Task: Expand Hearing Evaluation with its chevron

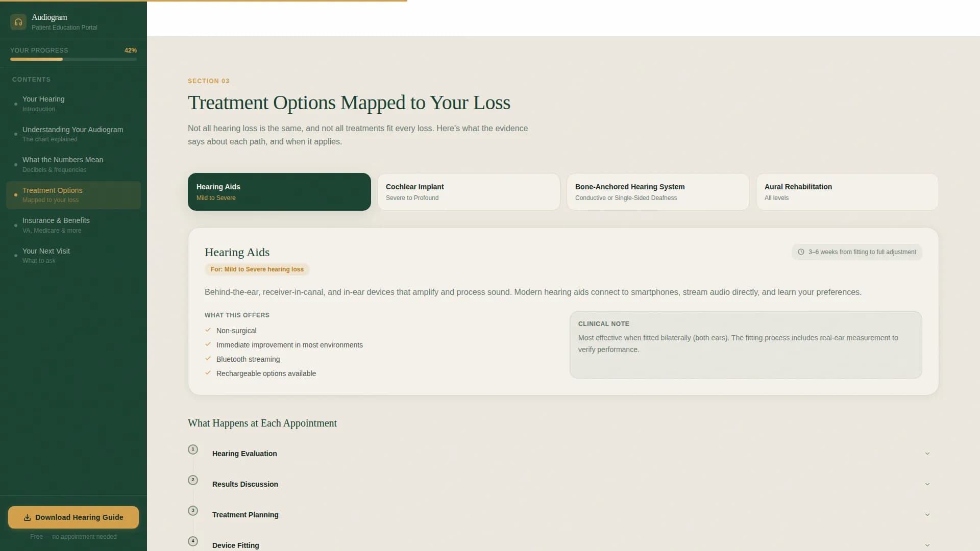Action: pos(927,454)
